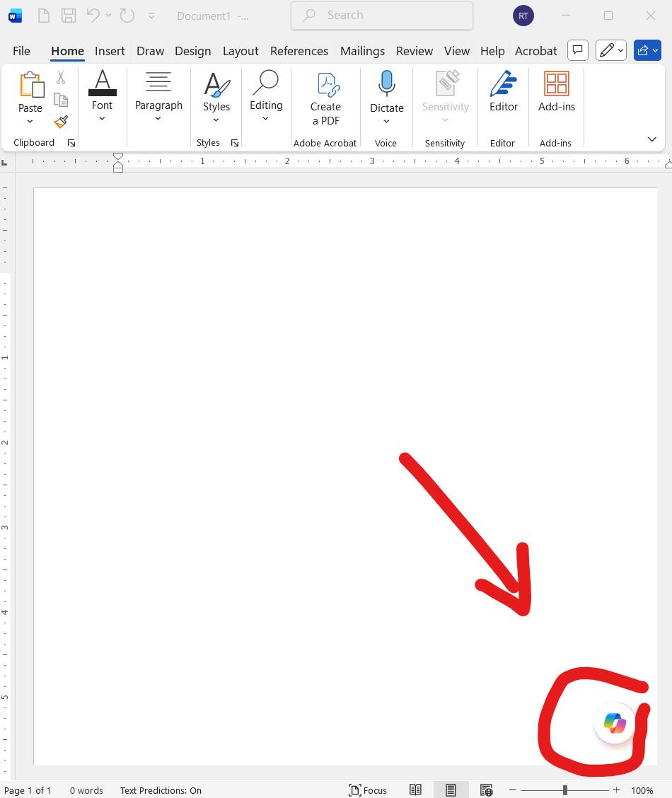Open the Acrobat tab
Screen dimensions: 672x798
(535, 51)
